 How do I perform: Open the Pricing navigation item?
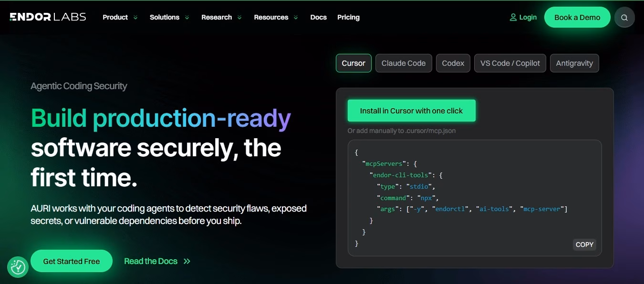click(348, 17)
